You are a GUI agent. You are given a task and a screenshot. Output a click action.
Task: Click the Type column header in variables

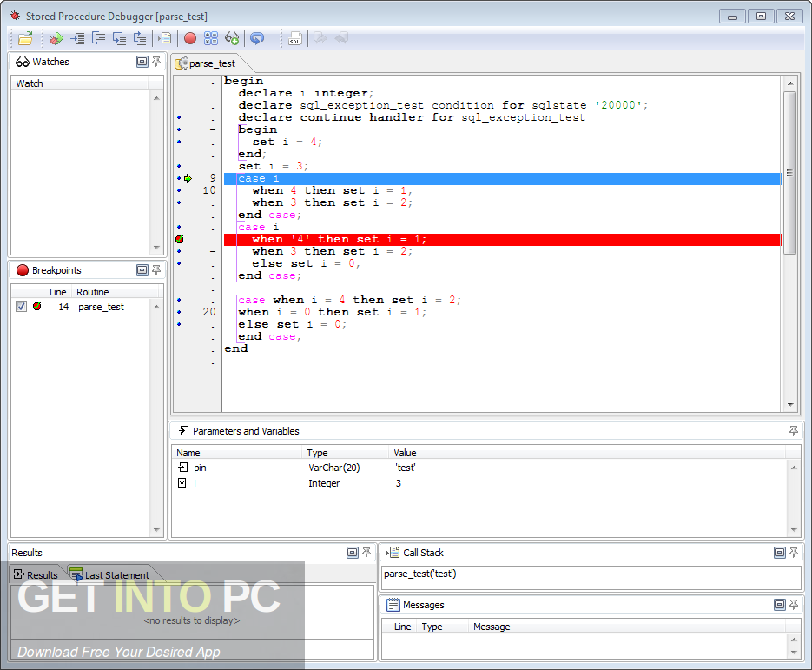346,453
